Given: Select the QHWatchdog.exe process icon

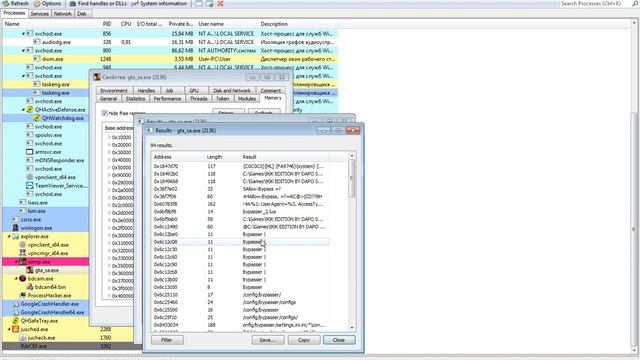Looking at the screenshot, I should point(37,118).
